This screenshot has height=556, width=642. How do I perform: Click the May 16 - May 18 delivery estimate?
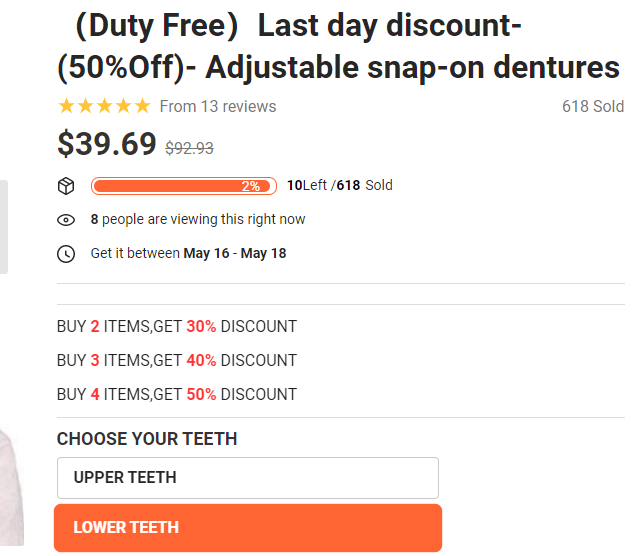[x=234, y=254]
